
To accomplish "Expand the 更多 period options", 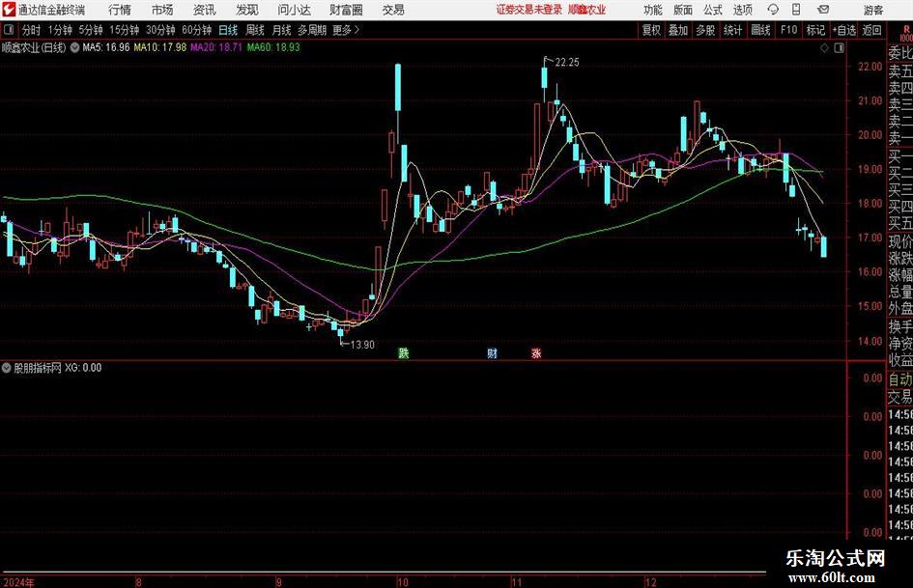I will (347, 30).
